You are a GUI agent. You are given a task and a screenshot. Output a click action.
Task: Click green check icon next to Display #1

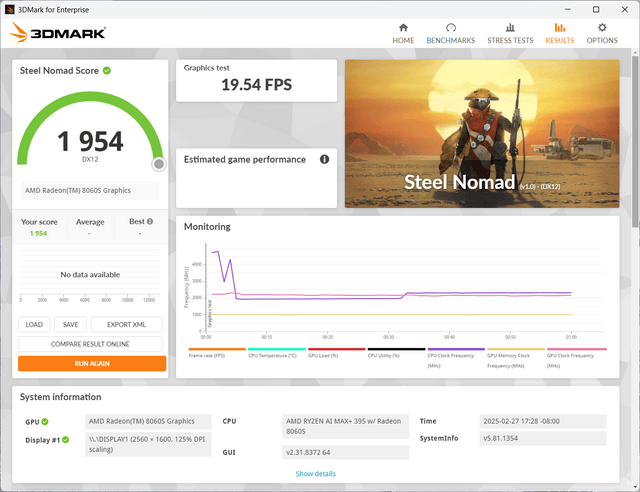pyautogui.click(x=65, y=440)
